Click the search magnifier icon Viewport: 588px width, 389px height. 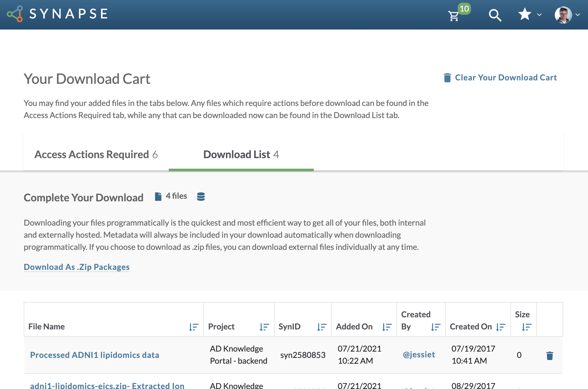(x=495, y=15)
